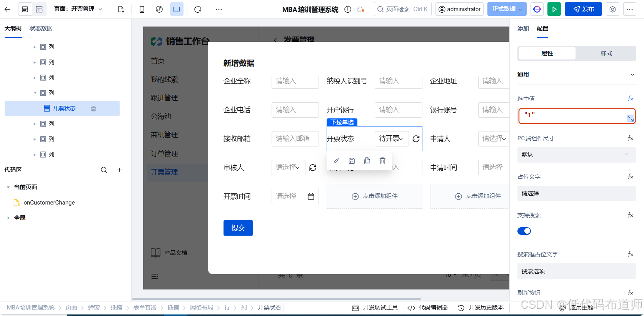The width and height of the screenshot is (644, 316).
Task: Click the data source icon on 开票状态 row
Action: (93, 109)
